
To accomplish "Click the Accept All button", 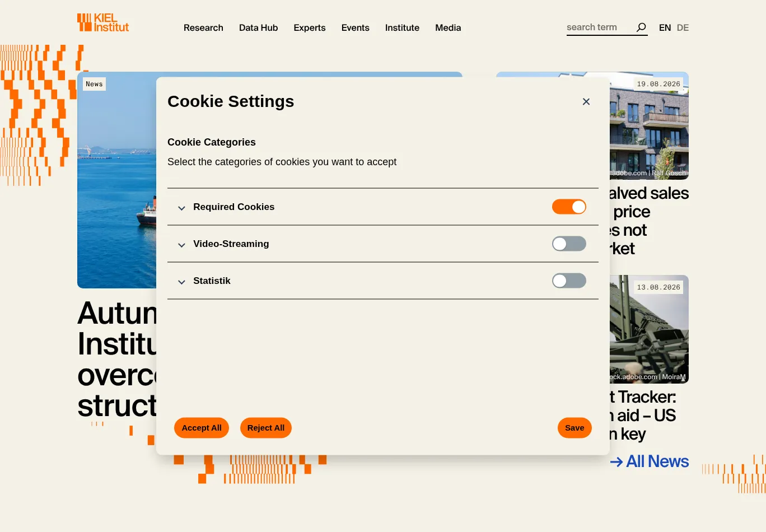I will tap(202, 428).
